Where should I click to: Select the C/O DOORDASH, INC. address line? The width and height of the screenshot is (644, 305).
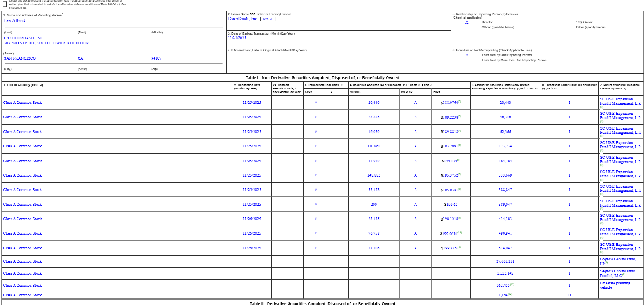point(24,38)
